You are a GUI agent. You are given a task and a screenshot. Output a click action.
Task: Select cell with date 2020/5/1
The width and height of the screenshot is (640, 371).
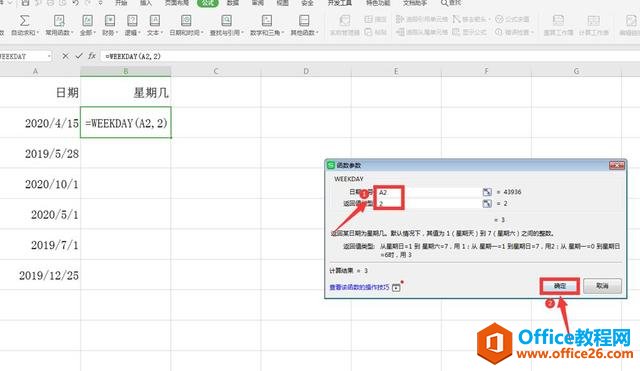(x=40, y=214)
